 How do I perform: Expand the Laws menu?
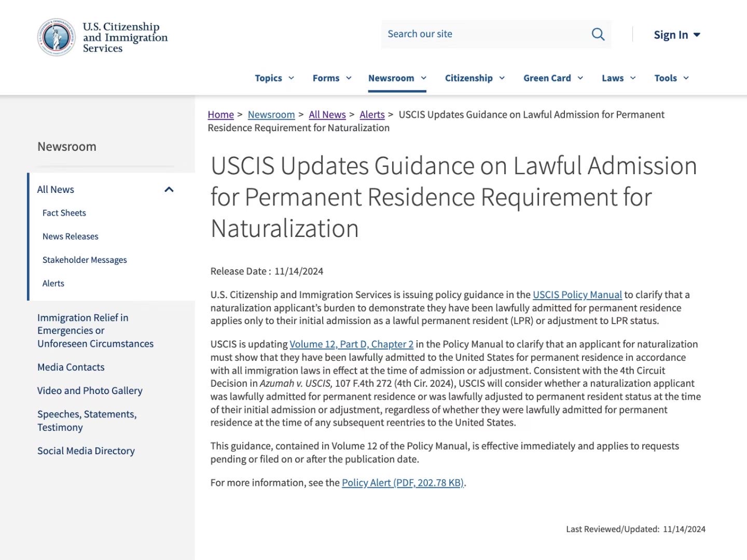tap(618, 78)
